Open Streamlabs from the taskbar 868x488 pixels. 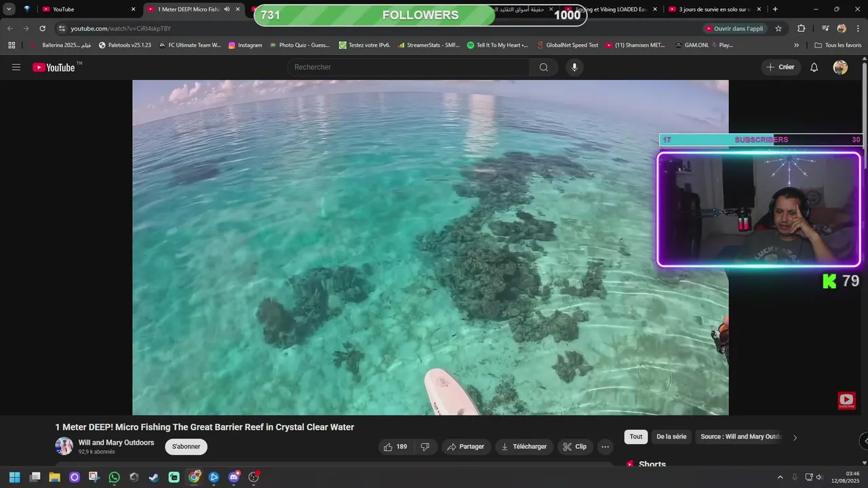pyautogui.click(x=174, y=477)
